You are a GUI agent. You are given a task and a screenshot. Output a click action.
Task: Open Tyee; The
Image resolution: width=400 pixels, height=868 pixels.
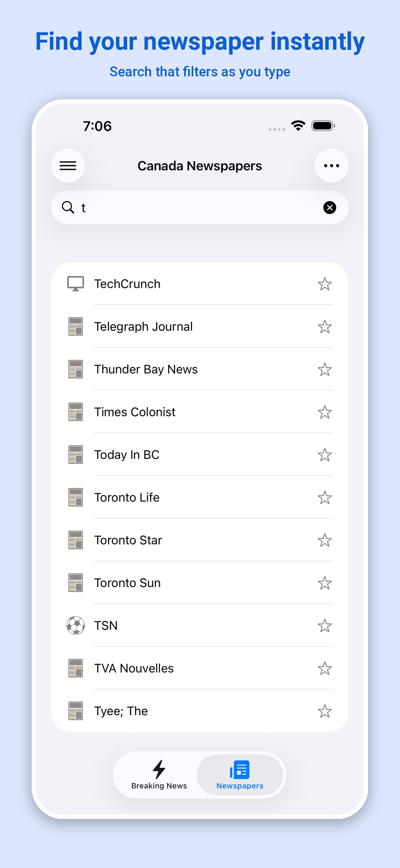point(200,711)
